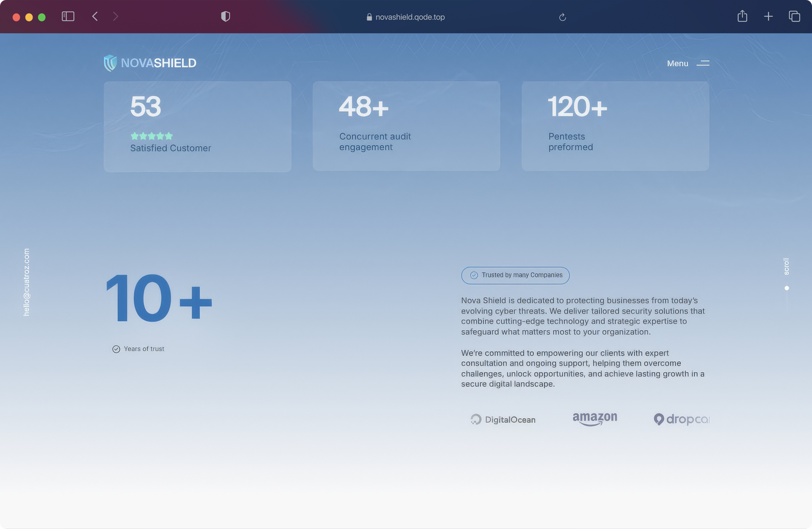The height and width of the screenshot is (529, 812).
Task: Click the scroll indicator dot
Action: pyautogui.click(x=787, y=288)
